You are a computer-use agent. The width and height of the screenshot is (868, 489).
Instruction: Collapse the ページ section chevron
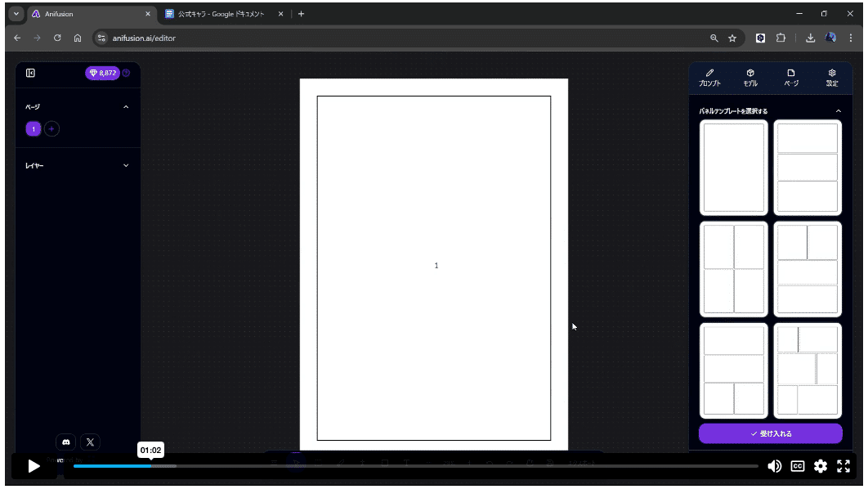click(x=126, y=107)
